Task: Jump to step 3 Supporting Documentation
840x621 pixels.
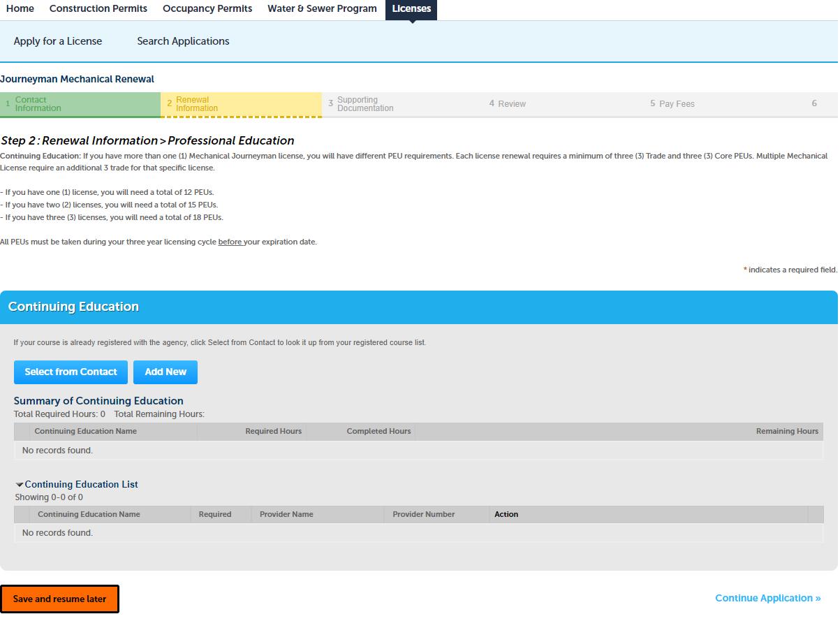Action: click(402, 104)
